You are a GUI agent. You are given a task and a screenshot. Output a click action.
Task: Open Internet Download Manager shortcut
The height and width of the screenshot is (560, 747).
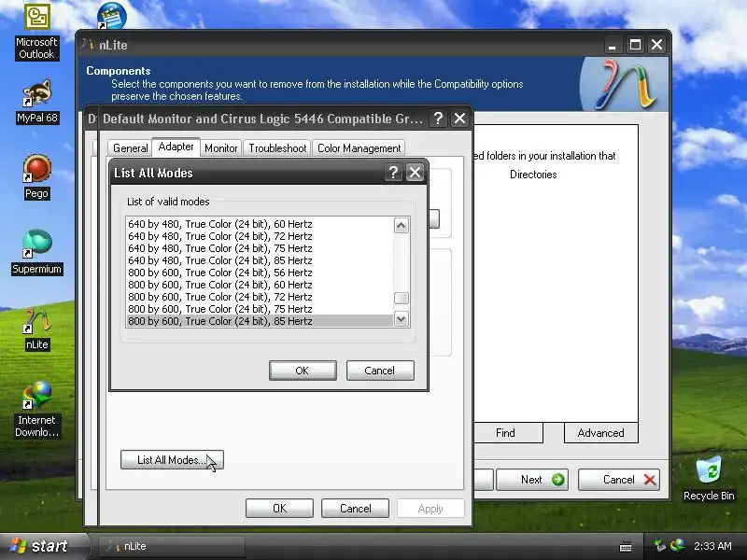36,410
